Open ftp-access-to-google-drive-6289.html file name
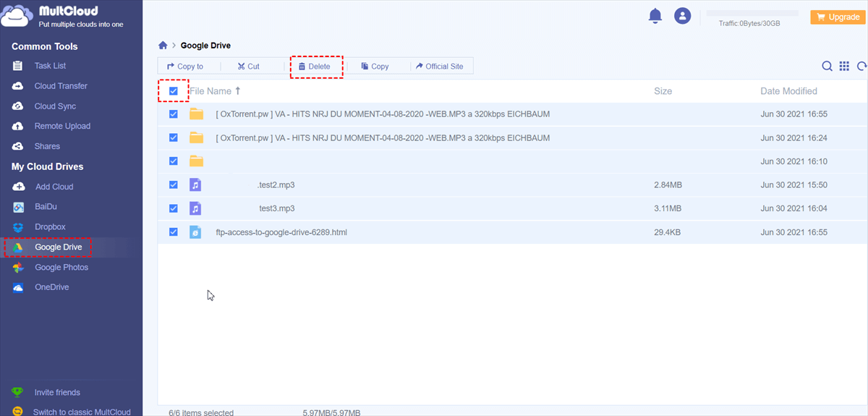Viewport: 868px width, 416px height. coord(281,232)
